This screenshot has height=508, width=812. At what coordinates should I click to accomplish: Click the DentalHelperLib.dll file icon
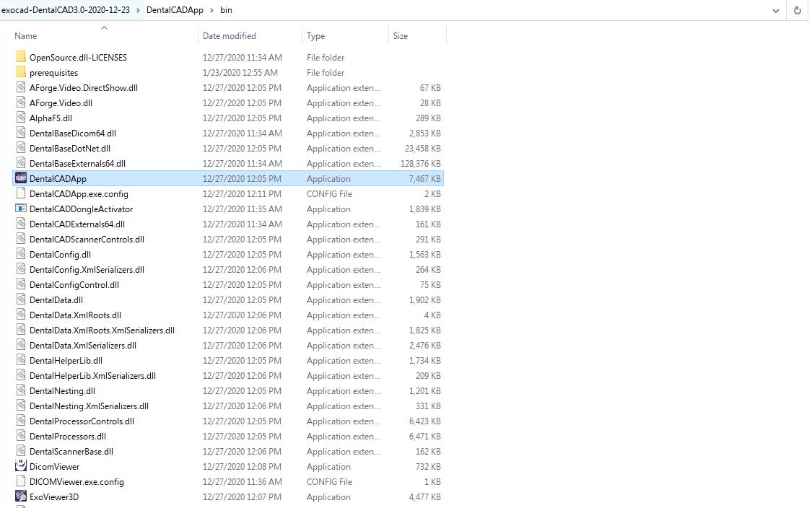21,360
